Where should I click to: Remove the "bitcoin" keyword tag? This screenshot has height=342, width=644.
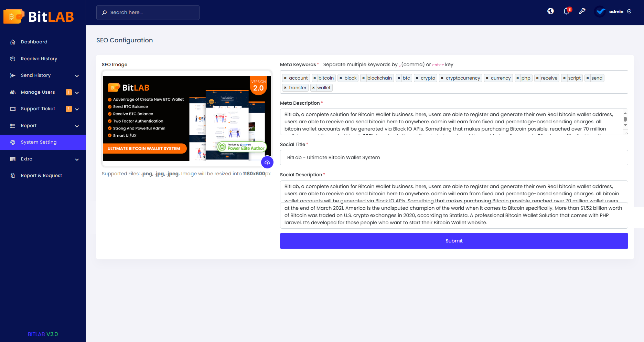pos(314,78)
